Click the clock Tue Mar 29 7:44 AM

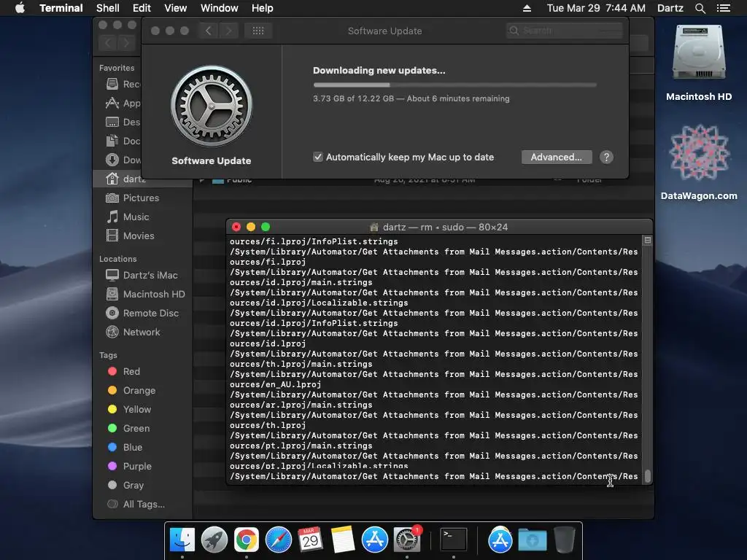pyautogui.click(x=596, y=8)
